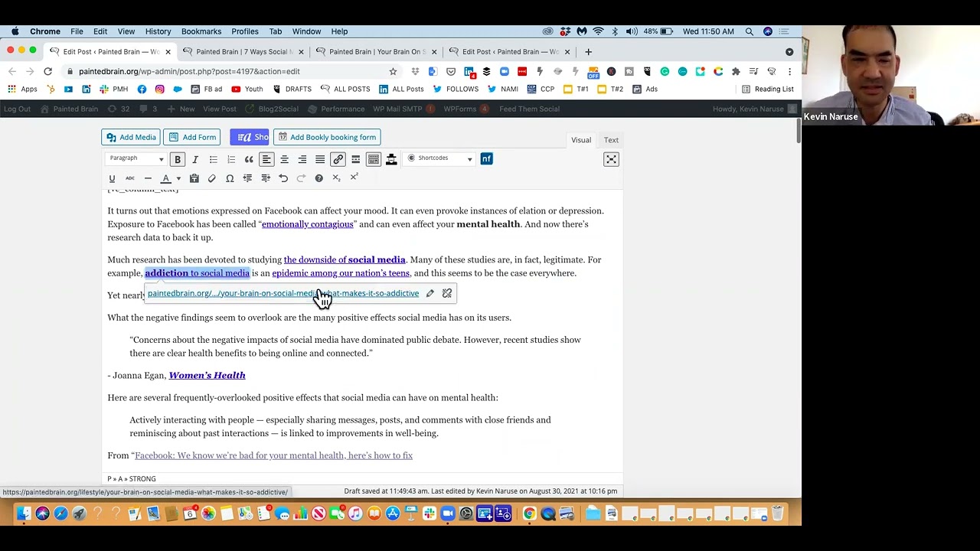This screenshot has width=980, height=551.
Task: Apply superscript formatting
Action: coord(354,178)
